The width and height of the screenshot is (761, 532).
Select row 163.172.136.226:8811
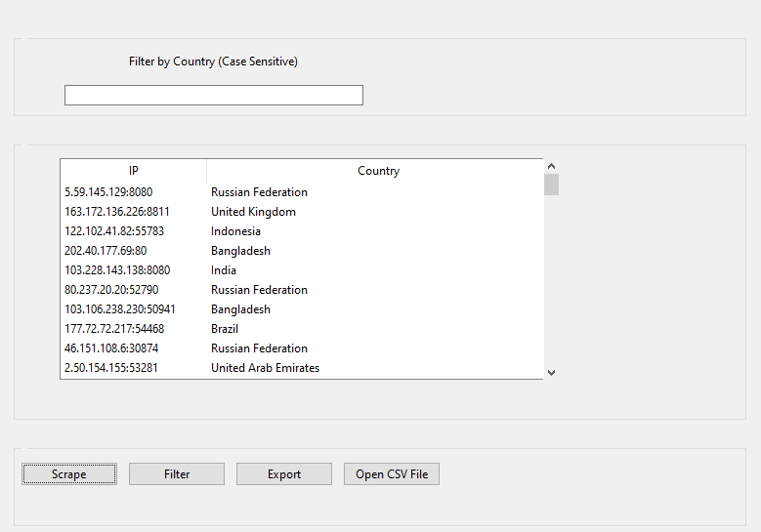(x=302, y=212)
